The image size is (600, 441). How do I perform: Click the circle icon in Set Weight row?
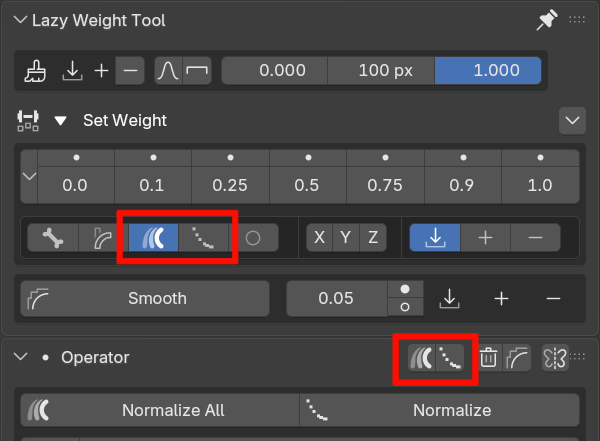tap(254, 237)
